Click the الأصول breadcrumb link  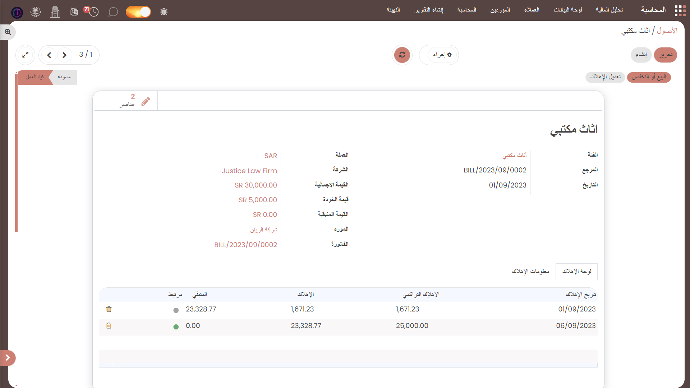click(667, 31)
